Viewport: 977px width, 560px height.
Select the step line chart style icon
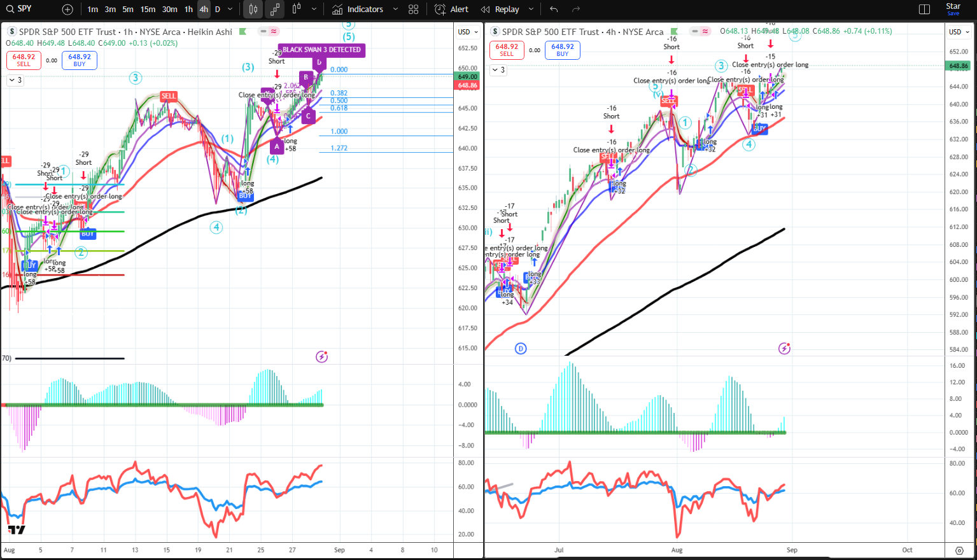[275, 10]
